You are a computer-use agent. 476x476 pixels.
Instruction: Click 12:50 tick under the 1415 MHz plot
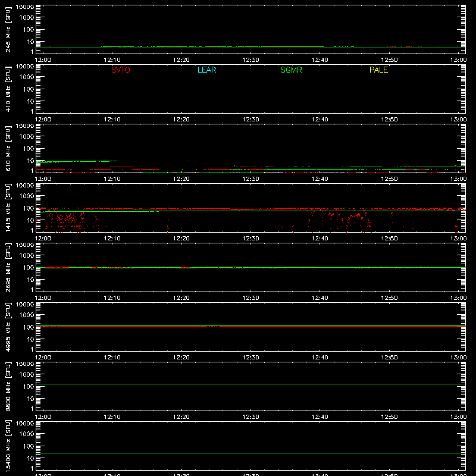point(389,239)
